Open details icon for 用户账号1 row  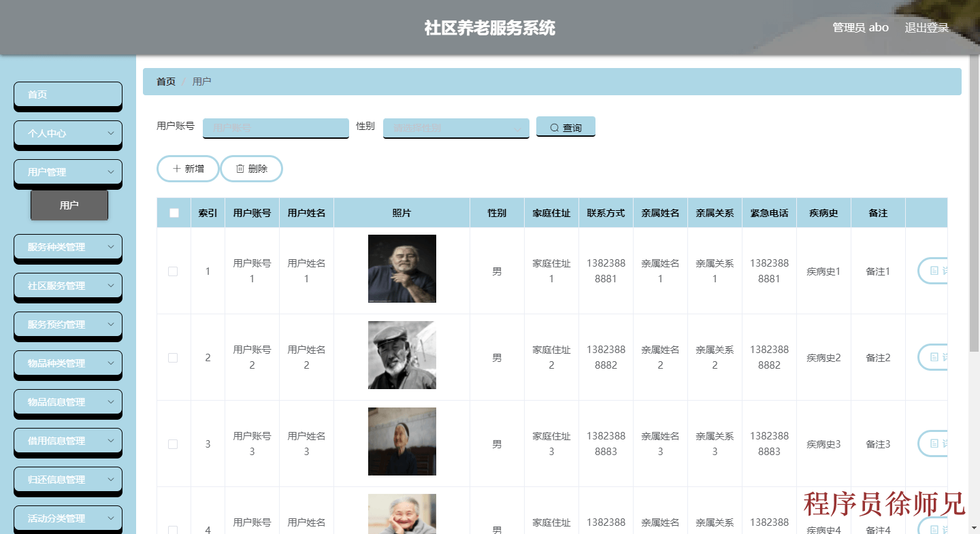934,271
